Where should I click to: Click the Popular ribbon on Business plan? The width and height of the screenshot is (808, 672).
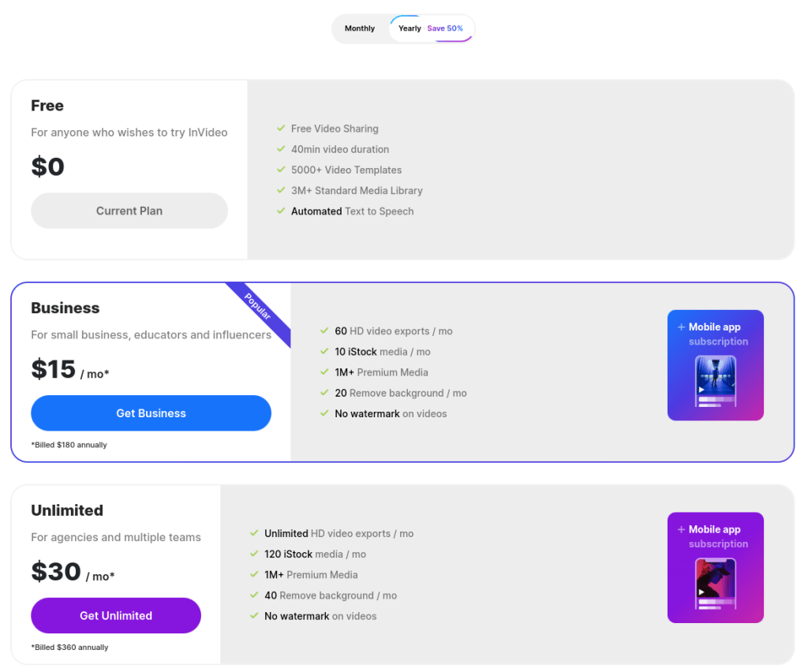pyautogui.click(x=258, y=308)
